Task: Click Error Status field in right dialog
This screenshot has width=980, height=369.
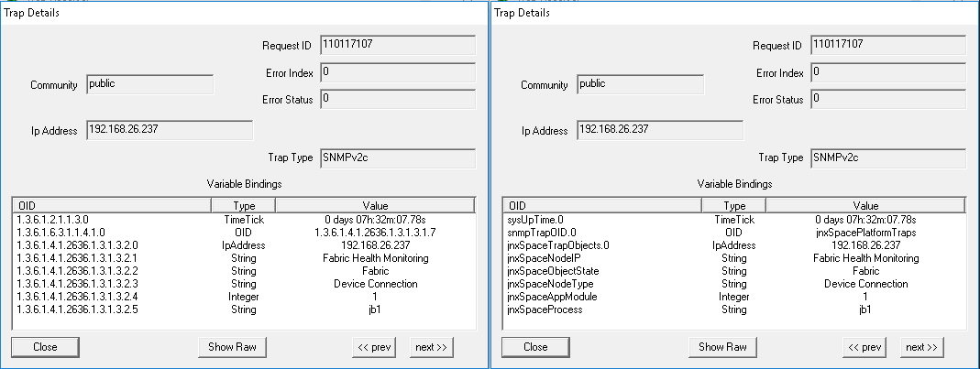Action: 887,98
